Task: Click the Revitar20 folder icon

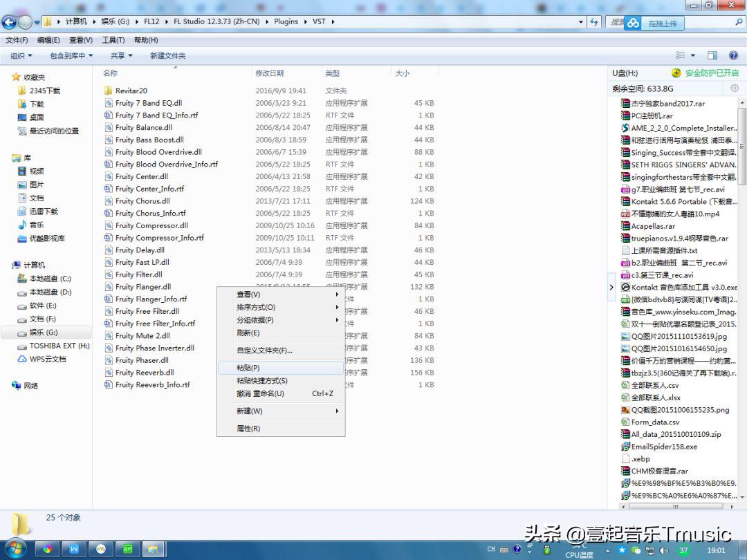Action: [108, 91]
